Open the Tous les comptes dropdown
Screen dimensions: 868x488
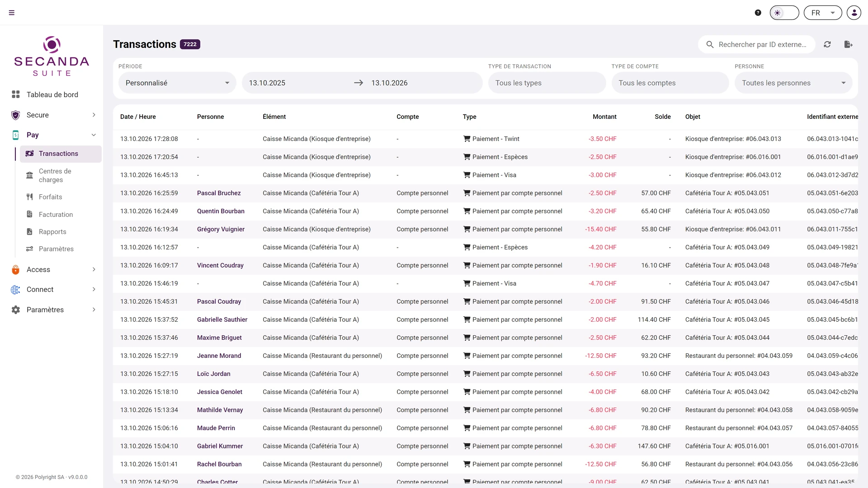point(670,83)
